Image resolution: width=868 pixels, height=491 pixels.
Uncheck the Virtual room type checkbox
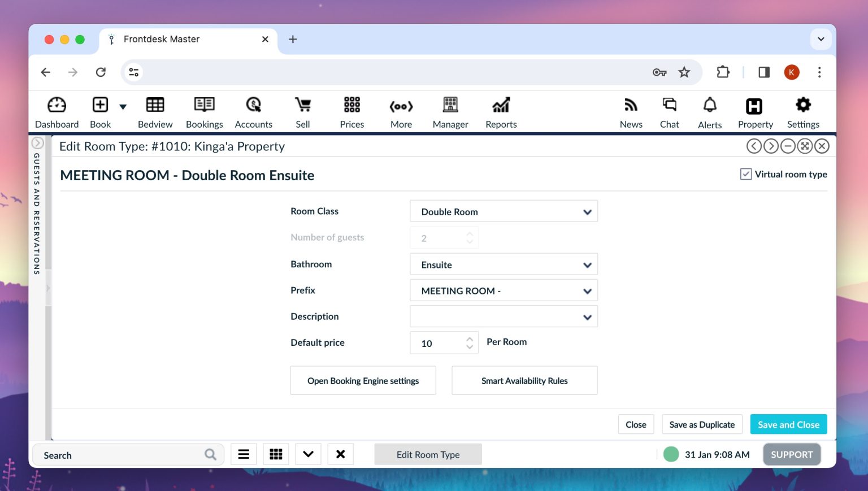(746, 174)
